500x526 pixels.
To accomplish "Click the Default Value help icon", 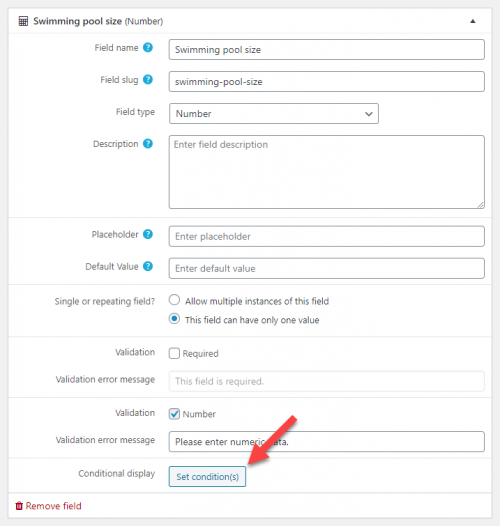I will click(x=148, y=266).
